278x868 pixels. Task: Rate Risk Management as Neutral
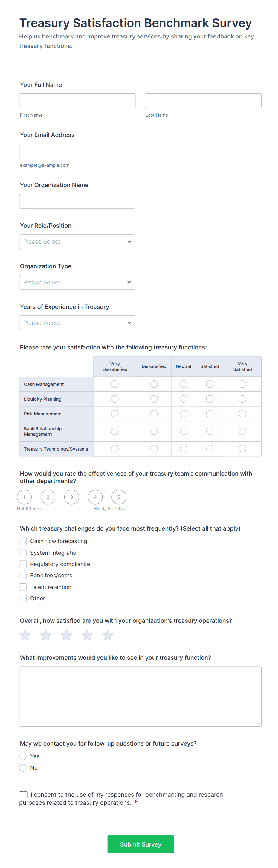[x=184, y=414]
